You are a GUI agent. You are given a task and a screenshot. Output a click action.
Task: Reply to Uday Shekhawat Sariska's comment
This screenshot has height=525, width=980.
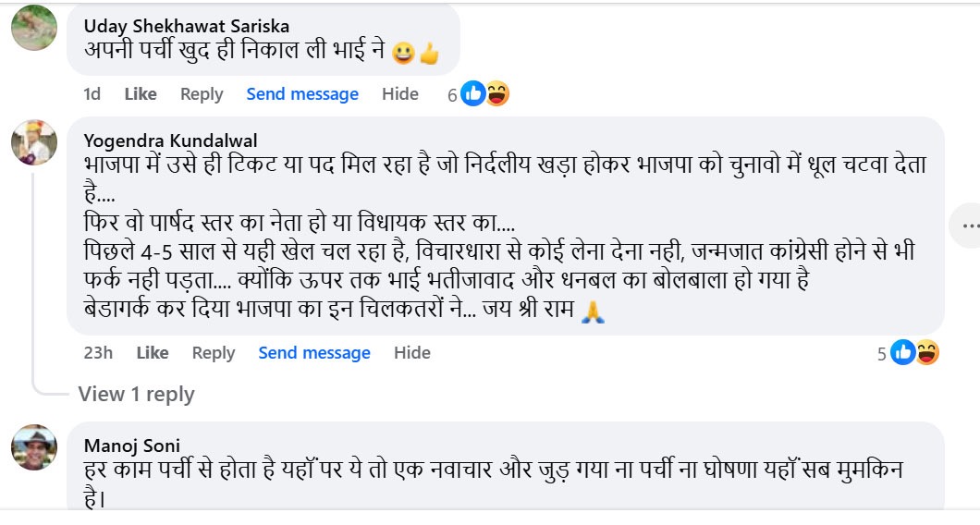(202, 94)
